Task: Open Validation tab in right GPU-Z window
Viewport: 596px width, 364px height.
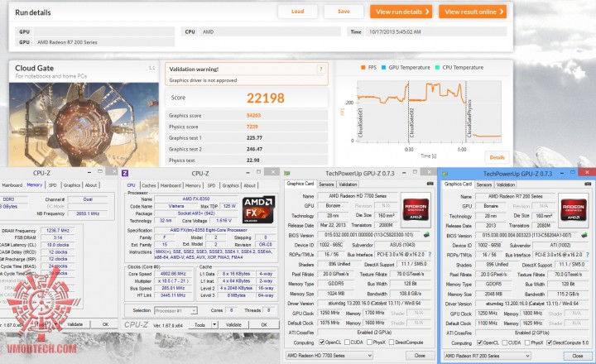Action: [506, 184]
